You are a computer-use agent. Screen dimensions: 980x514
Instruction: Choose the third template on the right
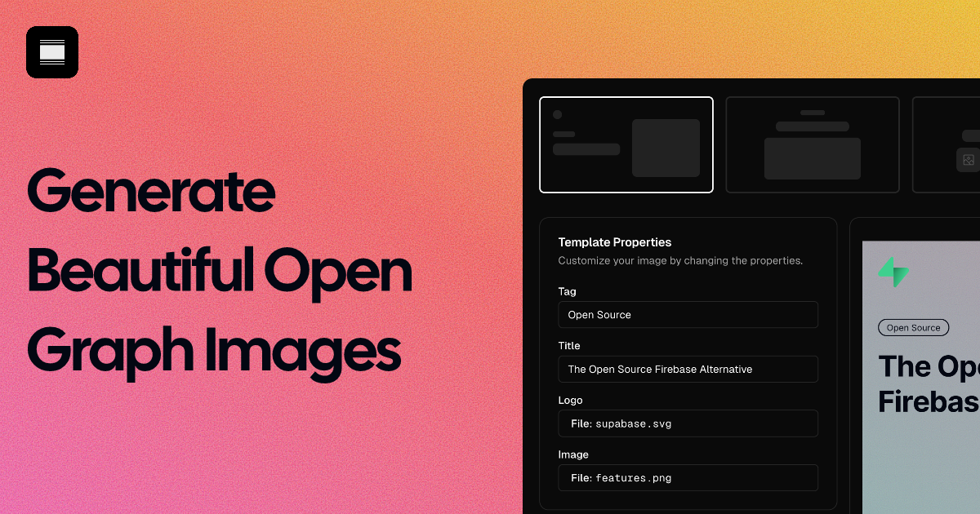tap(955, 144)
